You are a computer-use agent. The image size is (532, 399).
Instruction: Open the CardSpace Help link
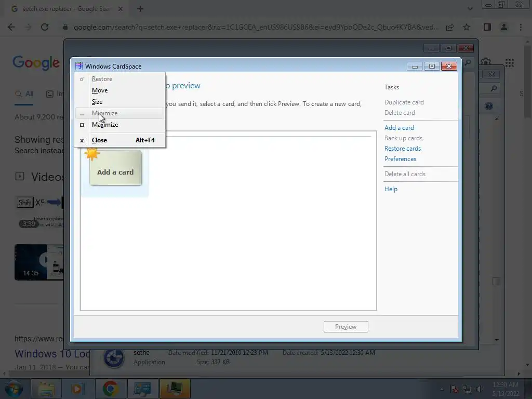coord(391,189)
